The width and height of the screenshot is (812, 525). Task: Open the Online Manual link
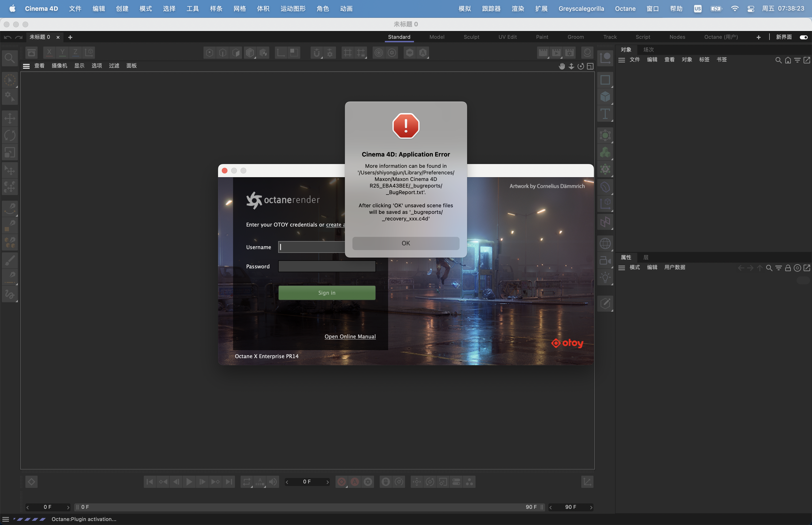350,337
